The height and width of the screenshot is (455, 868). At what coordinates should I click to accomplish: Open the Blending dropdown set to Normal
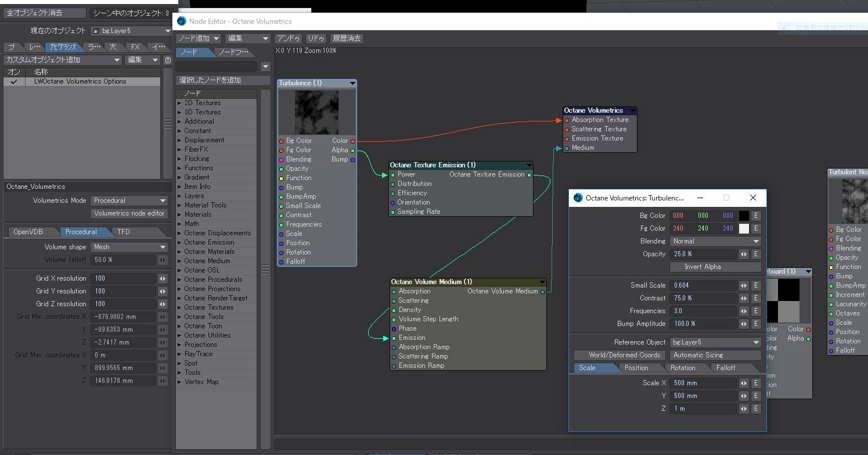click(x=715, y=241)
